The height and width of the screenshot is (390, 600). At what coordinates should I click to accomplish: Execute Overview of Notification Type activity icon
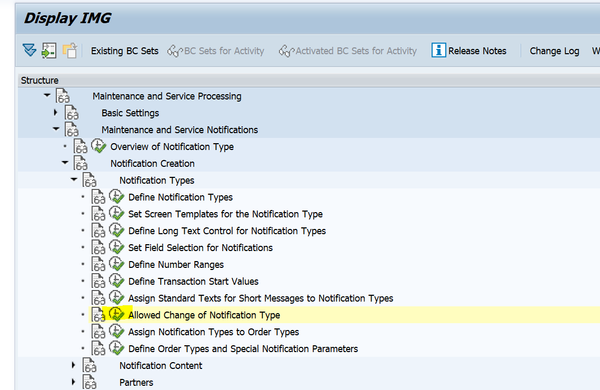[x=99, y=146]
